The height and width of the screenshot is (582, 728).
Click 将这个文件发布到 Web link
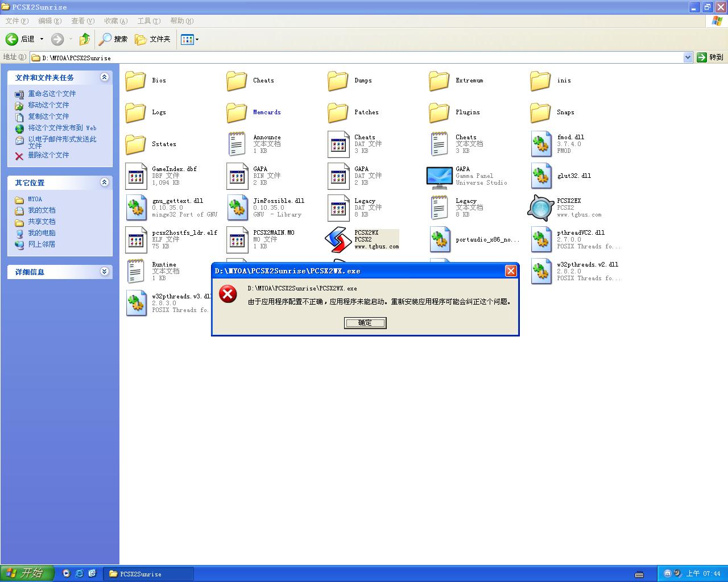[63, 128]
